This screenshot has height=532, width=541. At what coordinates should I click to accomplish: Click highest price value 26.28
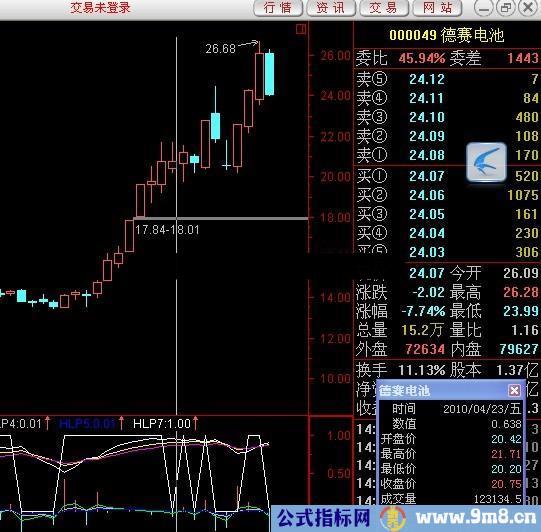coord(520,292)
